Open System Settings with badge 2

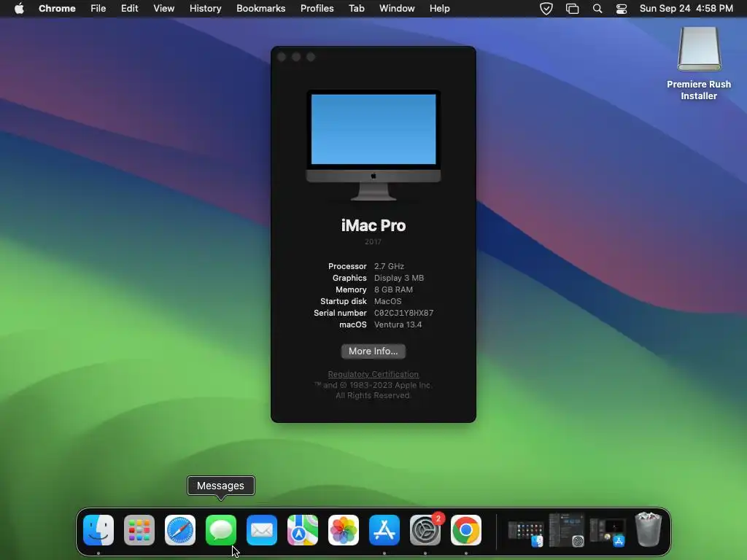(x=425, y=530)
